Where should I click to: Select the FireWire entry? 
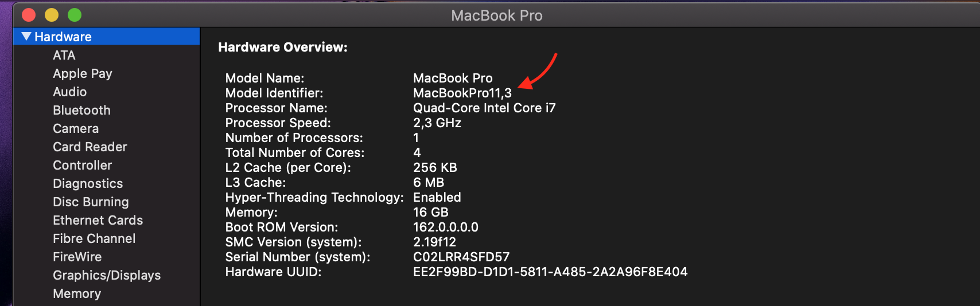[77, 257]
